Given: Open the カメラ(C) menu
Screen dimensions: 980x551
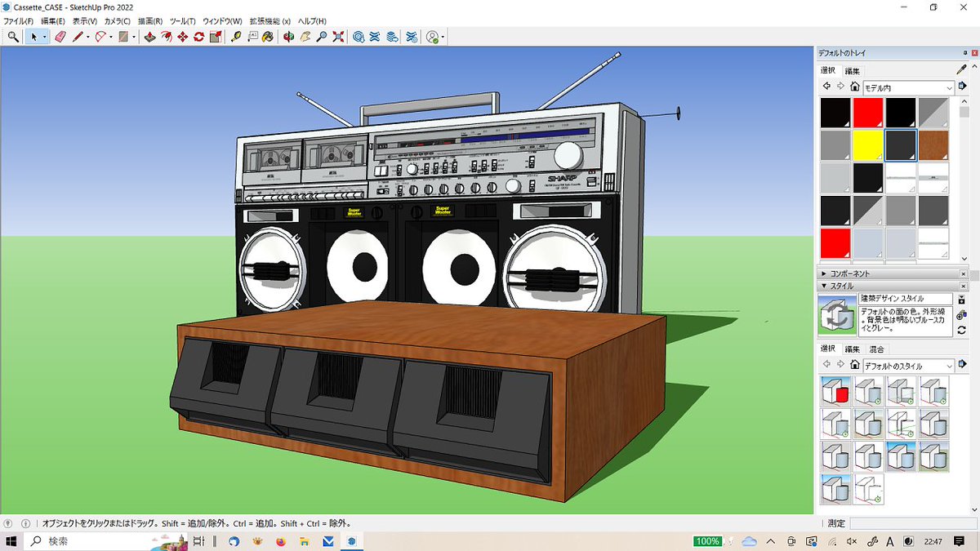Looking at the screenshot, I should [117, 20].
